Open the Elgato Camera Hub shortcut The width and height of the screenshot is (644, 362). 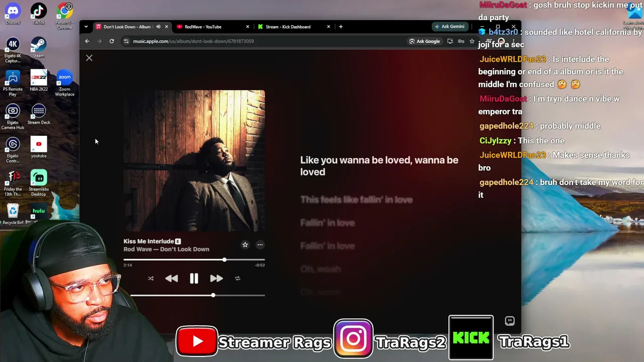[x=13, y=117]
